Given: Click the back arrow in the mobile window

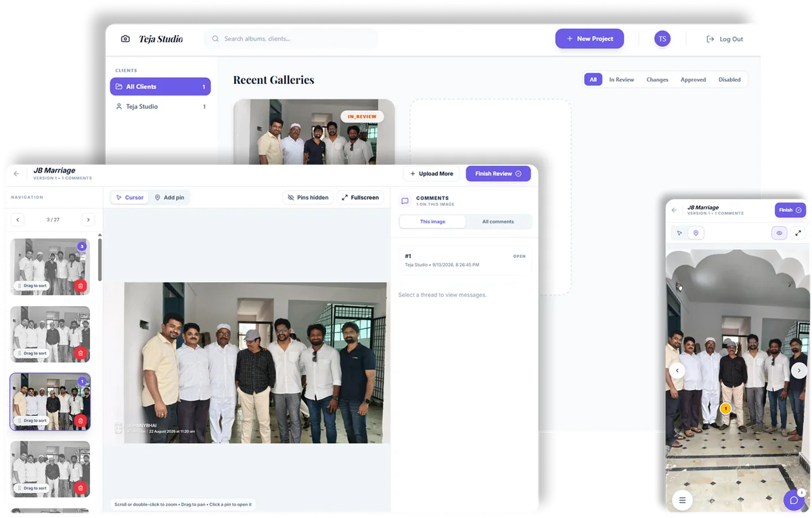Looking at the screenshot, I should pos(674,211).
